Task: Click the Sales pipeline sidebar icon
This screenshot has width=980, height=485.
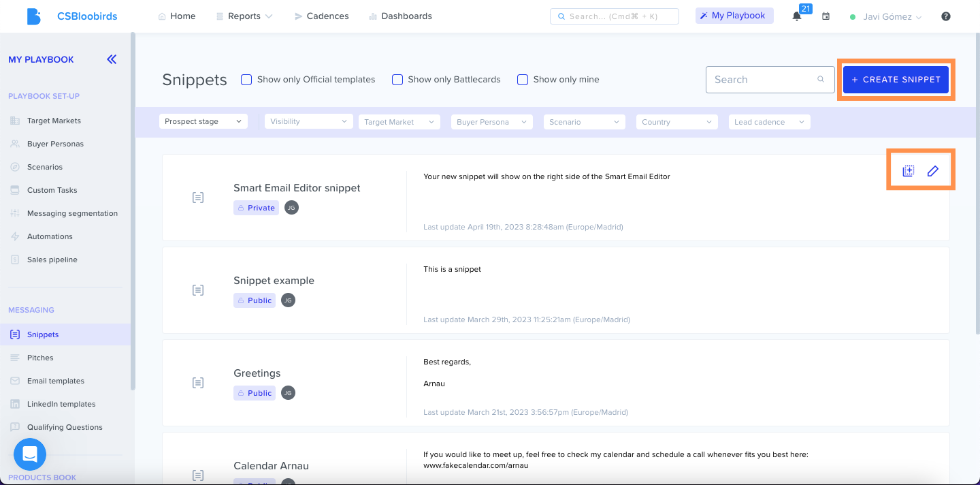Action: pos(15,260)
